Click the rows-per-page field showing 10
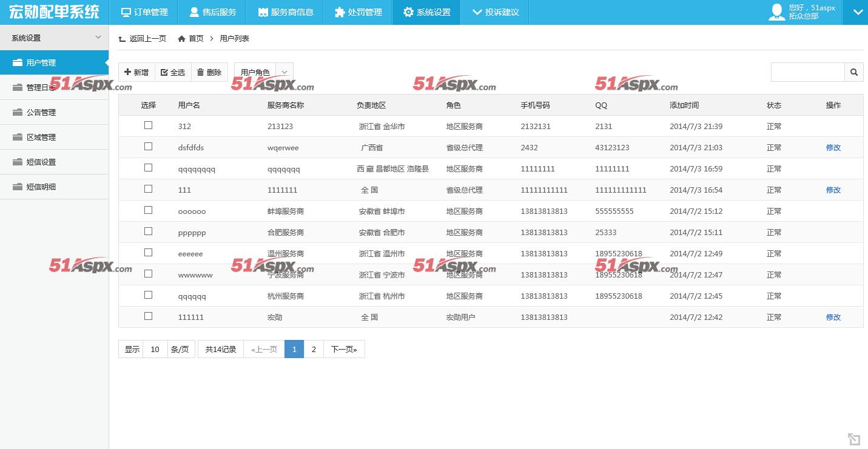The height and width of the screenshot is (449, 868). click(x=155, y=349)
